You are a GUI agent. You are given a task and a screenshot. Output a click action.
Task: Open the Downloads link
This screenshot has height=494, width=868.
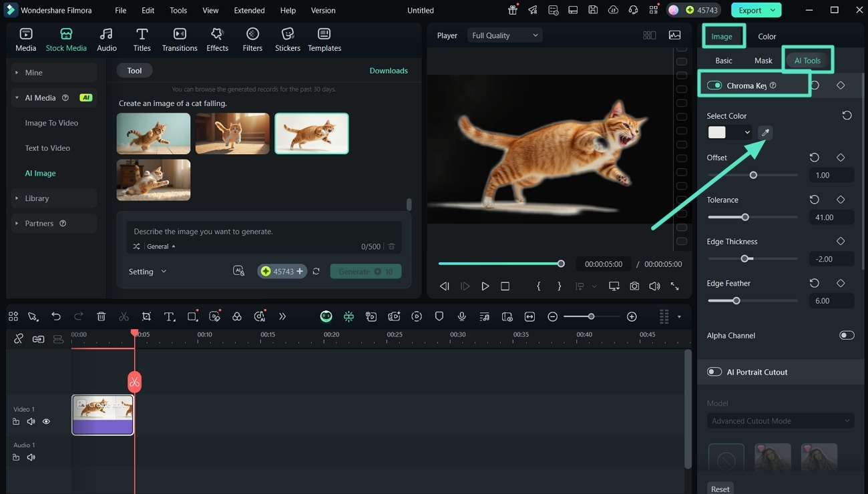click(389, 70)
